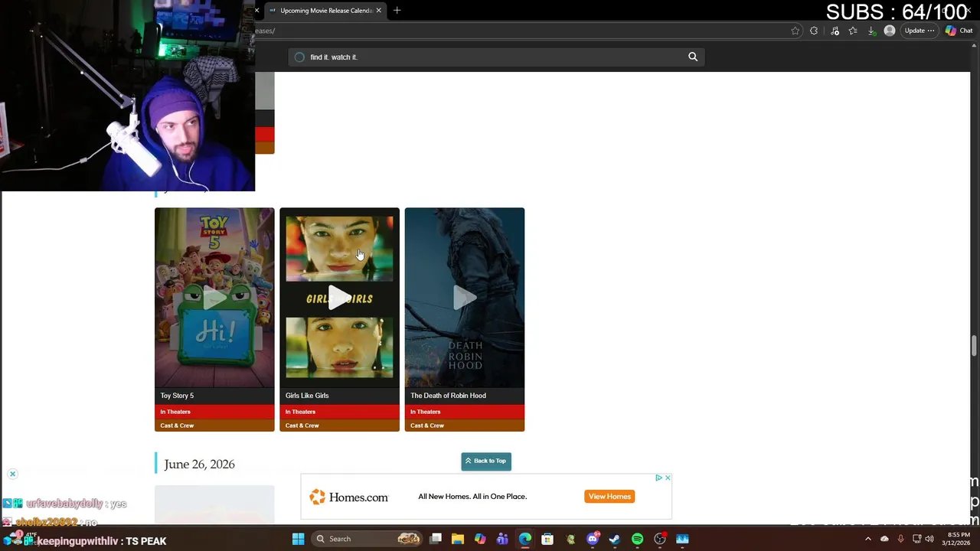Click the View Homes ad button
Screen dimensions: 980x551
click(x=609, y=497)
